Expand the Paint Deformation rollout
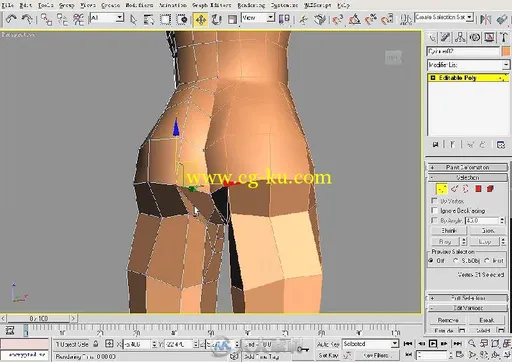Viewport: 512px width, 362px height. point(467,167)
